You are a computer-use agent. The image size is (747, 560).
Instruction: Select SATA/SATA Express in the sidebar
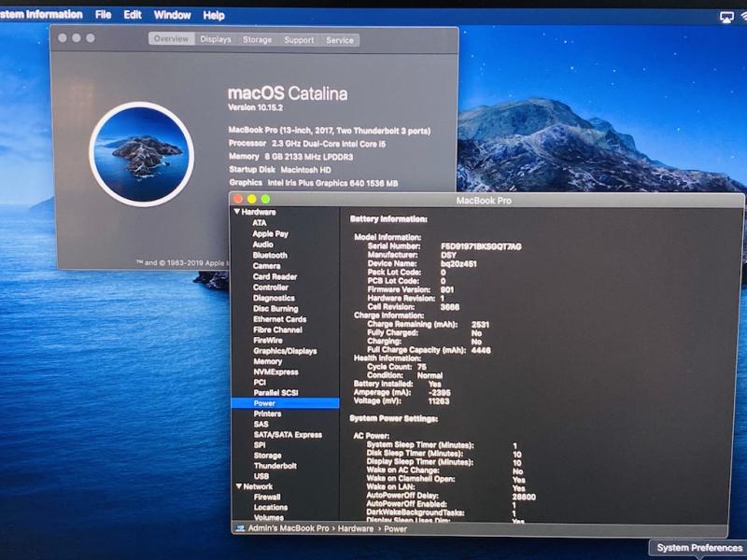pyautogui.click(x=288, y=435)
